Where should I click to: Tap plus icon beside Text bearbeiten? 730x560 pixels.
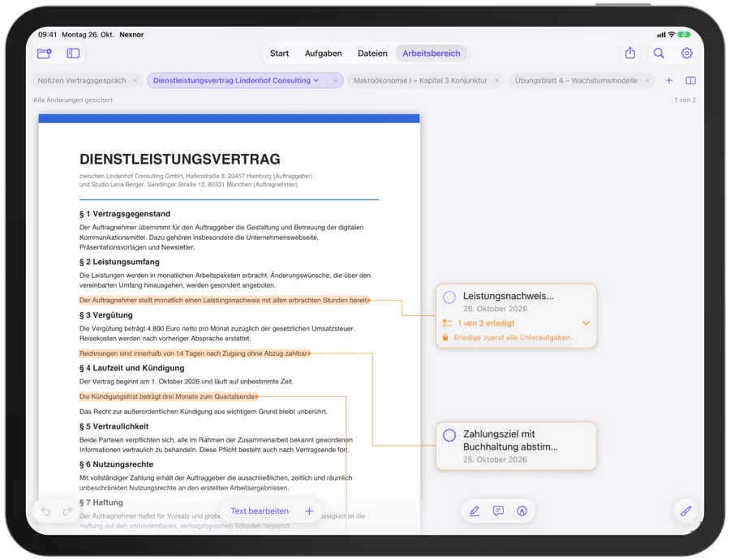pyautogui.click(x=309, y=511)
